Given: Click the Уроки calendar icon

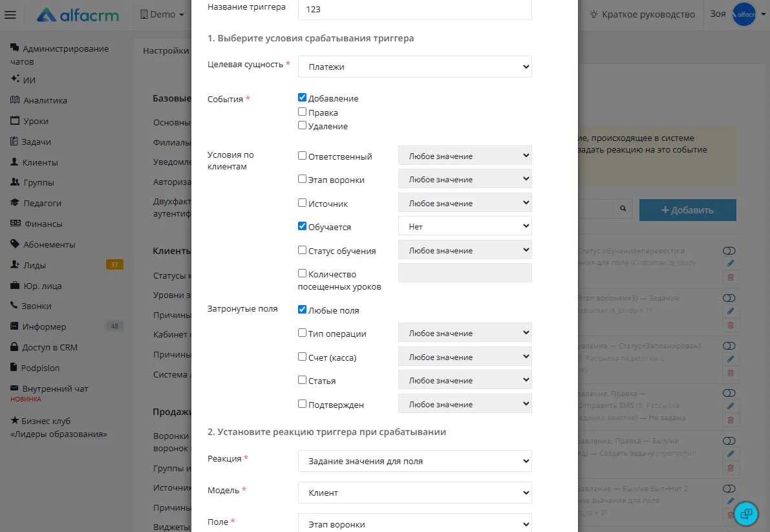Looking at the screenshot, I should click(16, 120).
